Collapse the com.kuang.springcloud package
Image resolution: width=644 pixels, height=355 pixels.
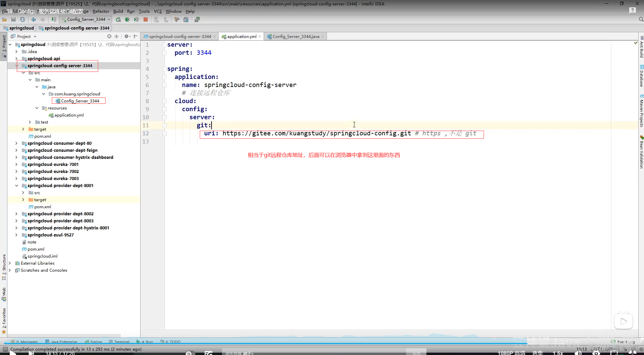pos(43,94)
